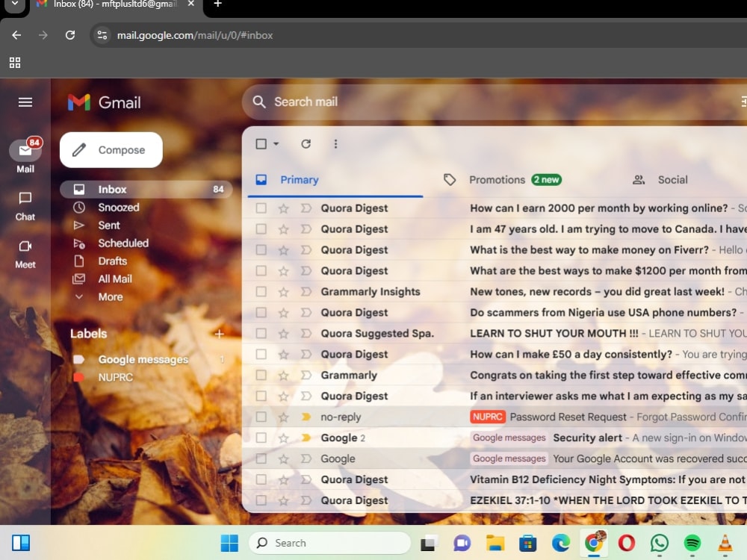The image size is (747, 560).
Task: Select the Vitamin B12 email checkbox
Action: (261, 479)
